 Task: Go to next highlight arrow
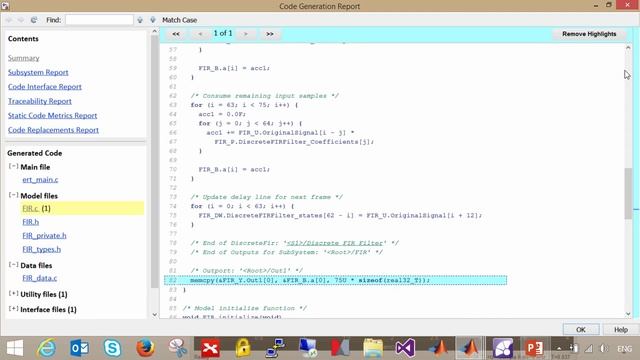click(246, 34)
